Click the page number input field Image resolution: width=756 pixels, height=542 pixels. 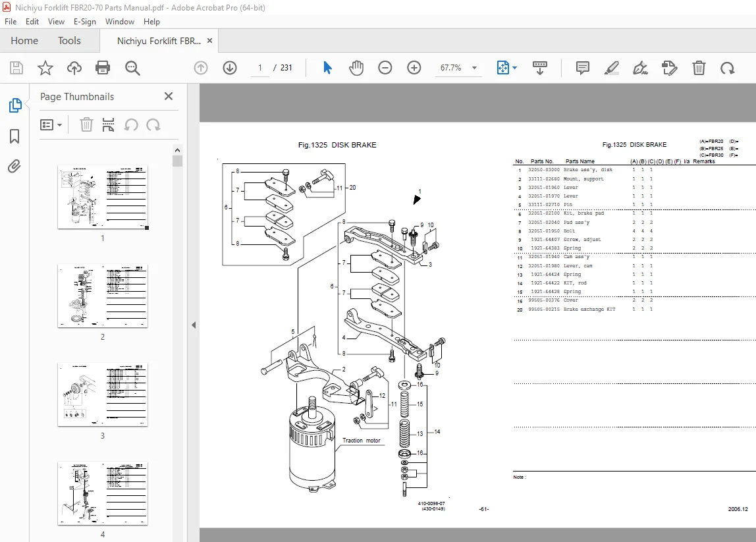click(260, 68)
